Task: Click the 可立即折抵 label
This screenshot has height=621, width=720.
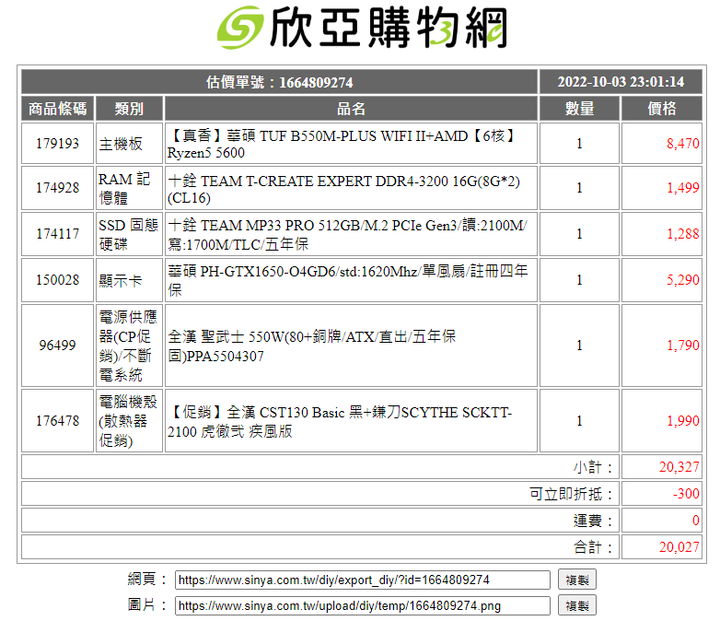Action: click(x=571, y=494)
